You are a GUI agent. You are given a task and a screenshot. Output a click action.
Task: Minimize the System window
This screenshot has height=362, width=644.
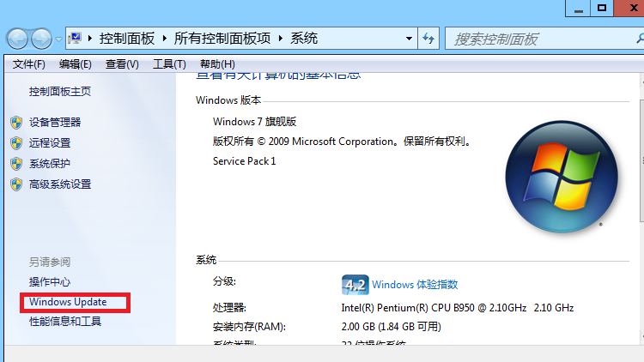pos(578,9)
